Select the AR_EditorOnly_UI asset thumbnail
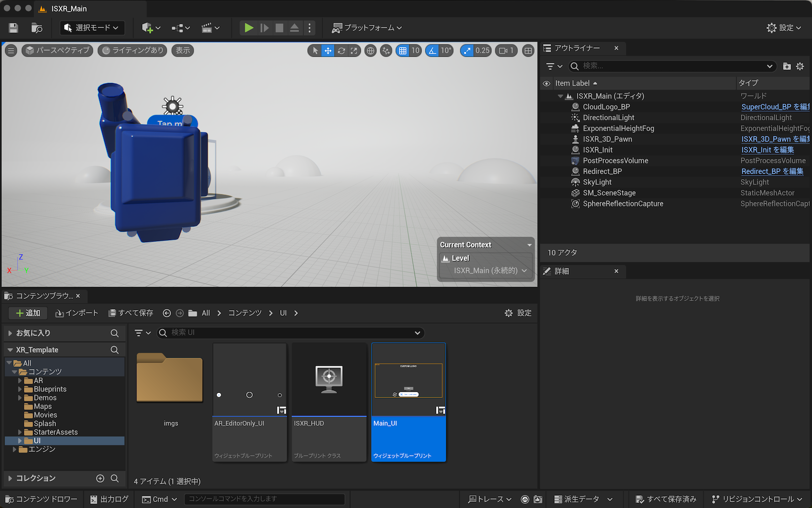812x508 pixels. (x=250, y=380)
